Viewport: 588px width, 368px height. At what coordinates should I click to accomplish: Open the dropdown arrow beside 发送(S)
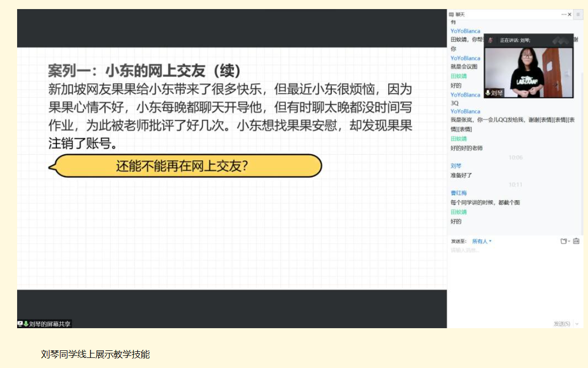coord(577,324)
